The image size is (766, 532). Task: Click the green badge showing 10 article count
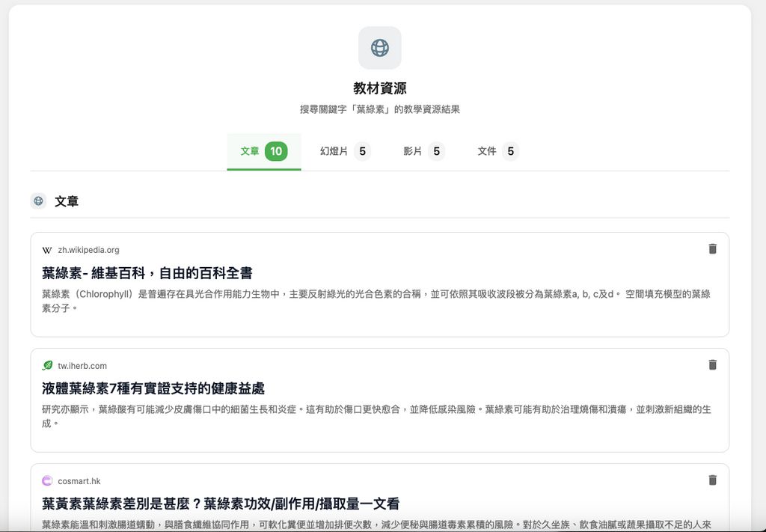(277, 151)
